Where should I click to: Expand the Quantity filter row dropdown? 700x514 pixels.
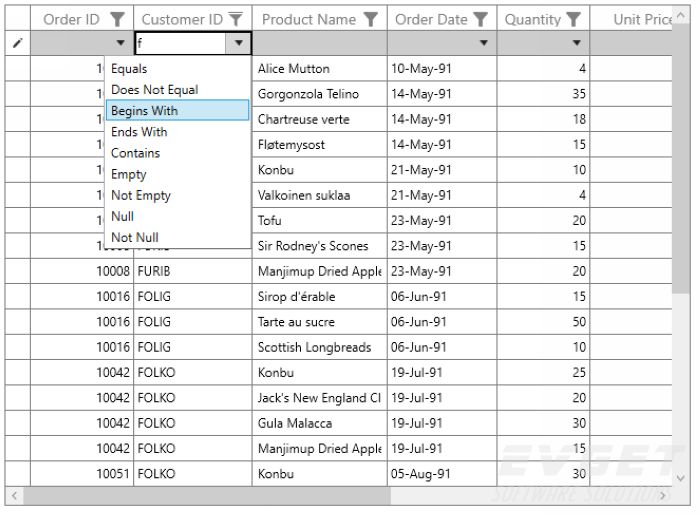(577, 43)
